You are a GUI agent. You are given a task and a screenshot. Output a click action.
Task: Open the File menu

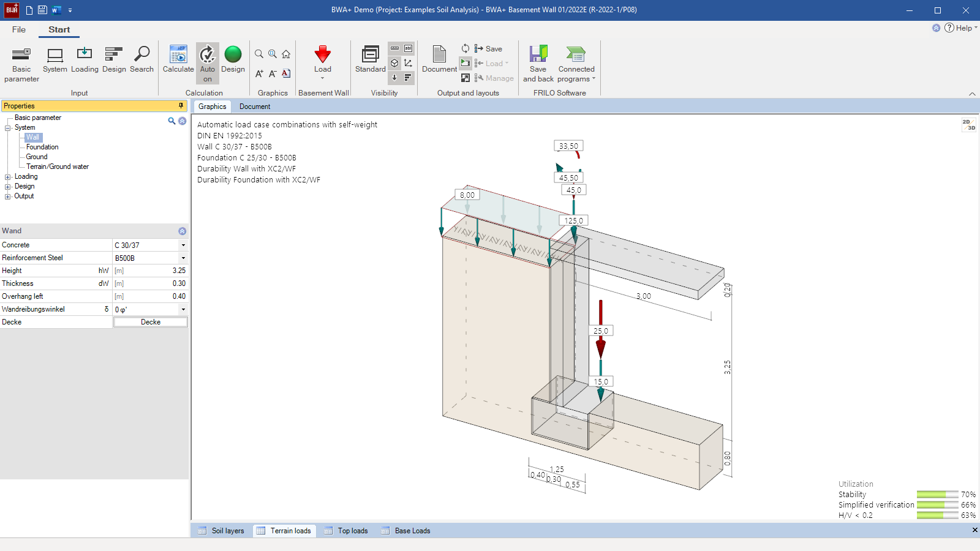point(19,29)
